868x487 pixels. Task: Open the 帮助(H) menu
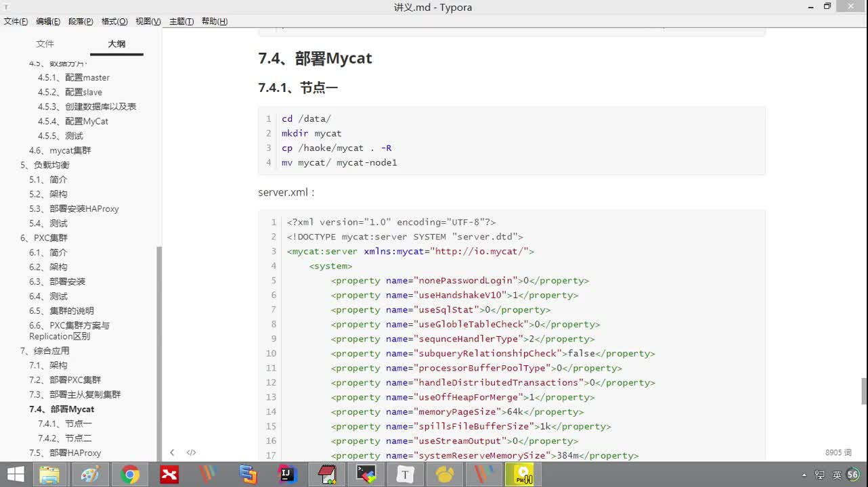[x=214, y=22]
